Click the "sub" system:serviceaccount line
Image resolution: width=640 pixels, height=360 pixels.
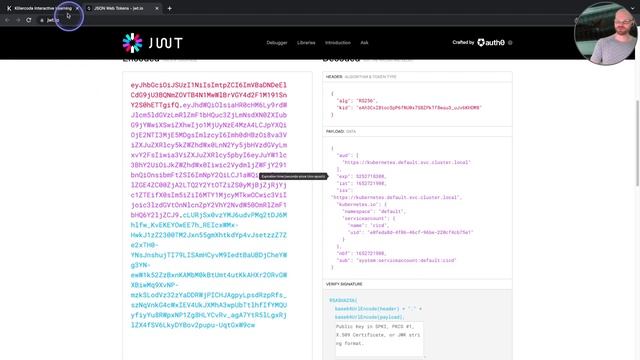[396, 260]
